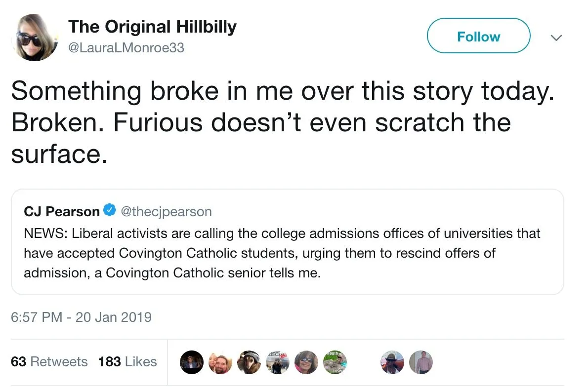Expand the tweet options chevron beside Follow

pos(556,38)
